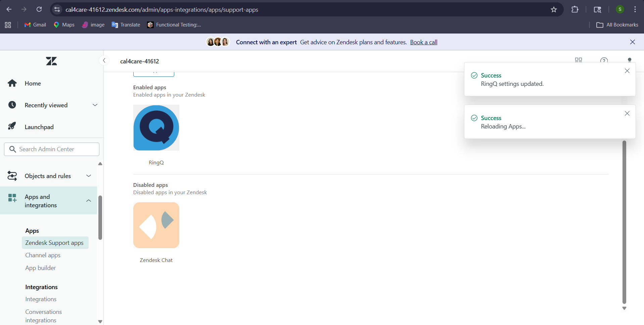Open the Zendesk products grid icon
The width and height of the screenshot is (644, 325).
click(x=579, y=60)
